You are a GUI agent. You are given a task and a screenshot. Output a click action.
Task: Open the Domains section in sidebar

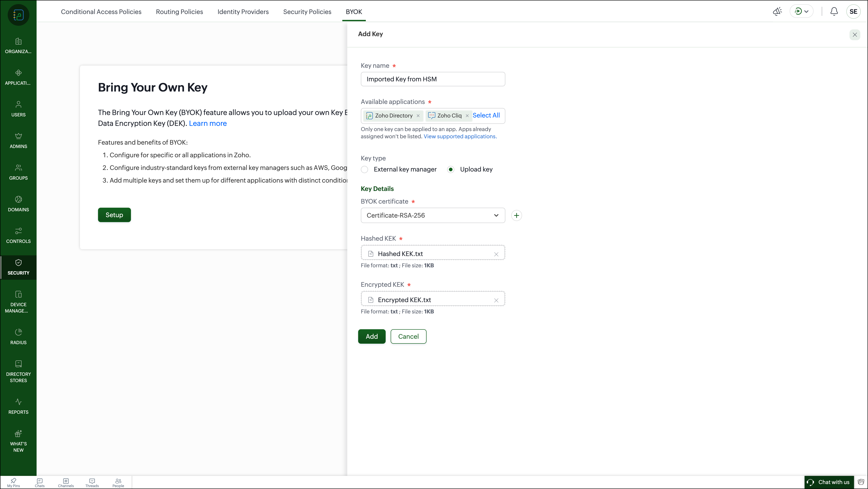(18, 204)
